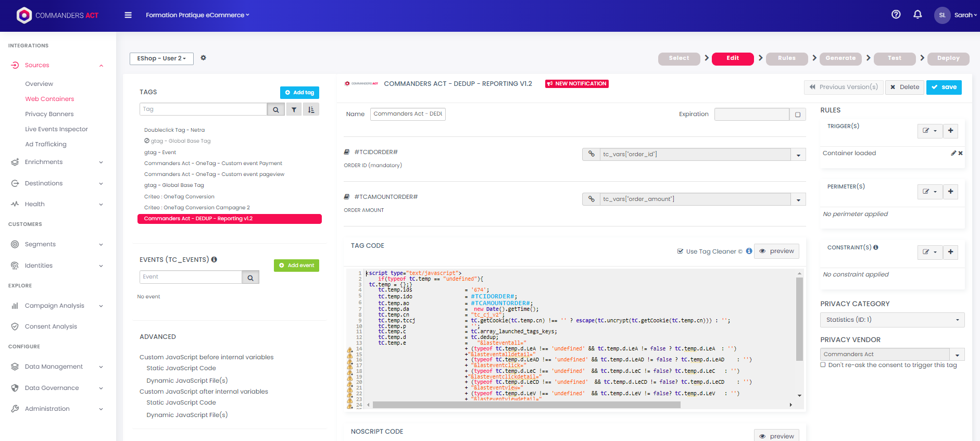980x441 pixels.
Task: Expand the tc_vars order_id dropdown arrow
Action: [798, 155]
